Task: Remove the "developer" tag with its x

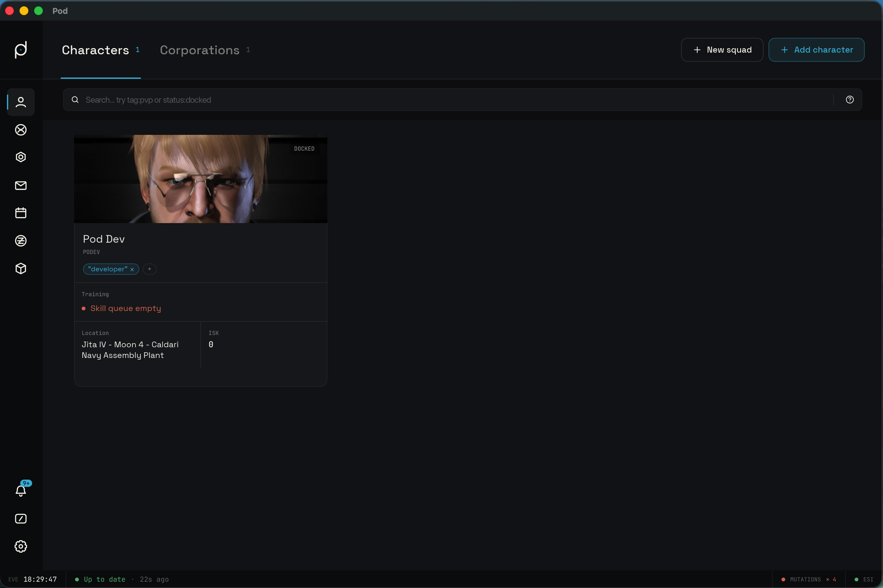Action: [132, 269]
